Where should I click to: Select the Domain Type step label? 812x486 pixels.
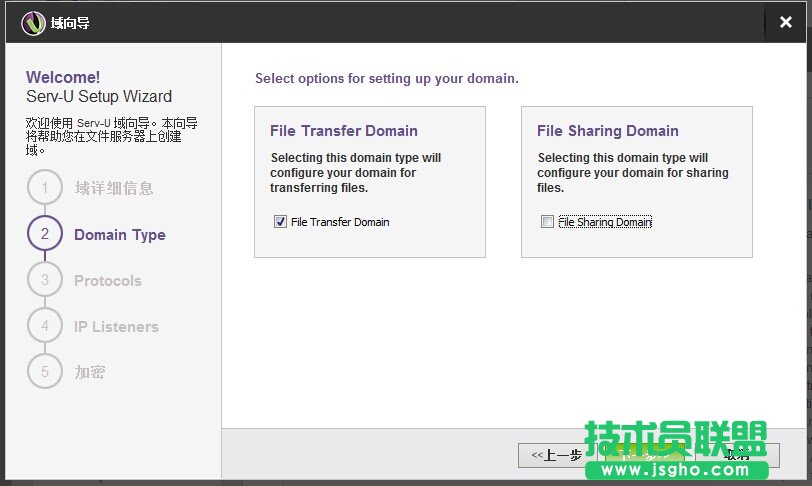(x=120, y=235)
